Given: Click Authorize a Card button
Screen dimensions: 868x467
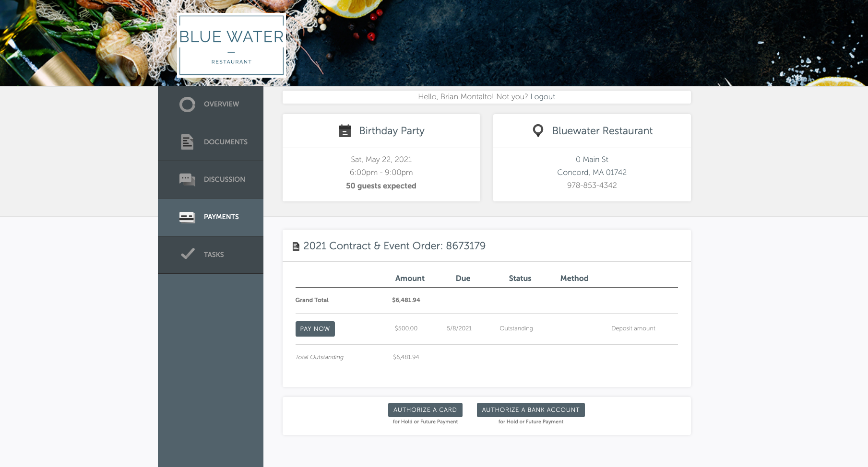Looking at the screenshot, I should (425, 410).
